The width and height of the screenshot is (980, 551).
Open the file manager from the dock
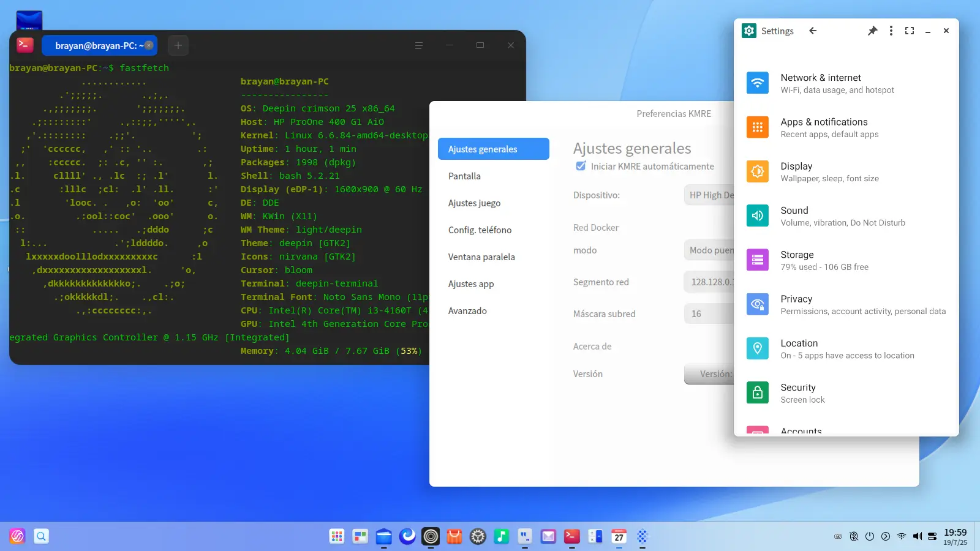pos(384,536)
